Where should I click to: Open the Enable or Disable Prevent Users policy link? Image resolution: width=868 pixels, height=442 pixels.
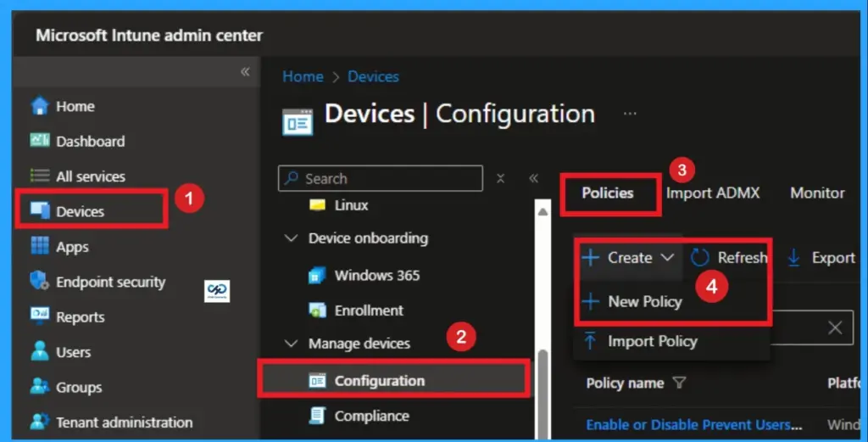coord(694,425)
